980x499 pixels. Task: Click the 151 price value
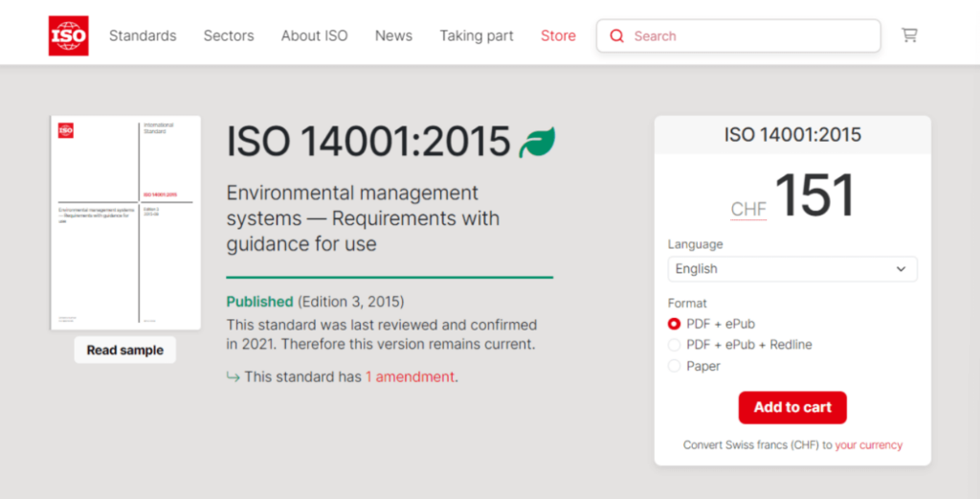click(x=815, y=195)
